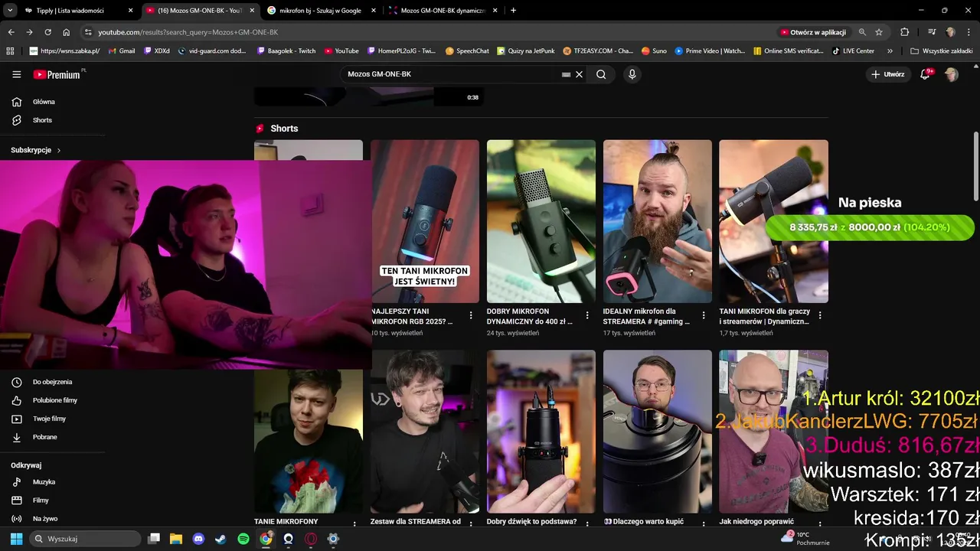This screenshot has width=980, height=551.
Task: Open Short 'DOBRY MIKROFON DYNAMICZNY do 400 zł'
Action: point(541,221)
